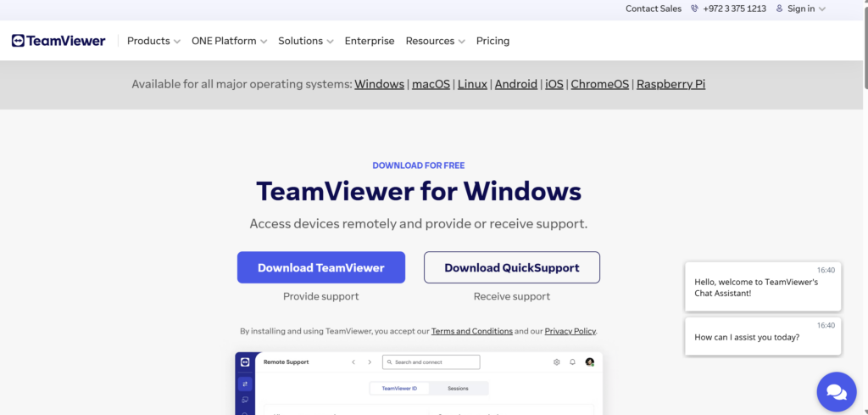Expand the Products menu
The width and height of the screenshot is (868, 415).
(x=154, y=41)
